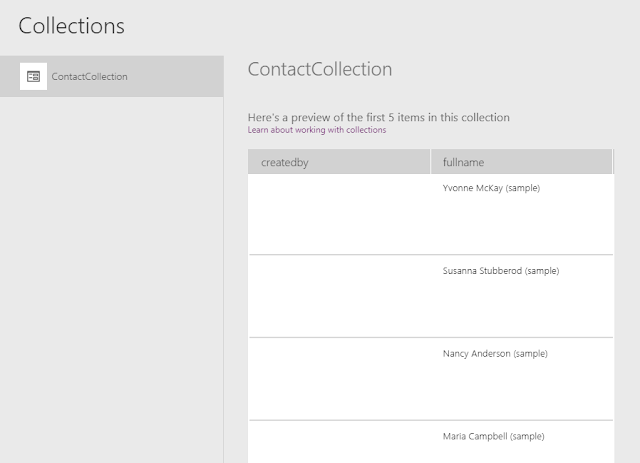
Task: Select the Nancy Anderson (sample) cell
Action: tap(494, 354)
